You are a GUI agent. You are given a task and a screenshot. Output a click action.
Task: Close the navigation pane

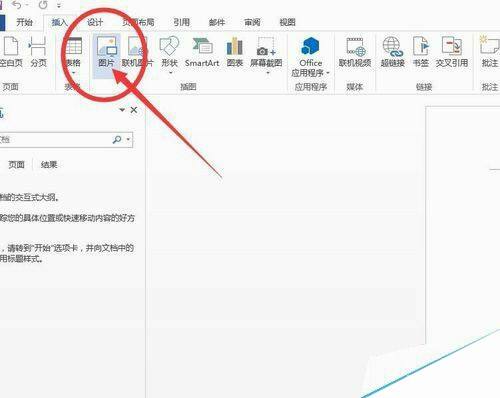coord(134,110)
